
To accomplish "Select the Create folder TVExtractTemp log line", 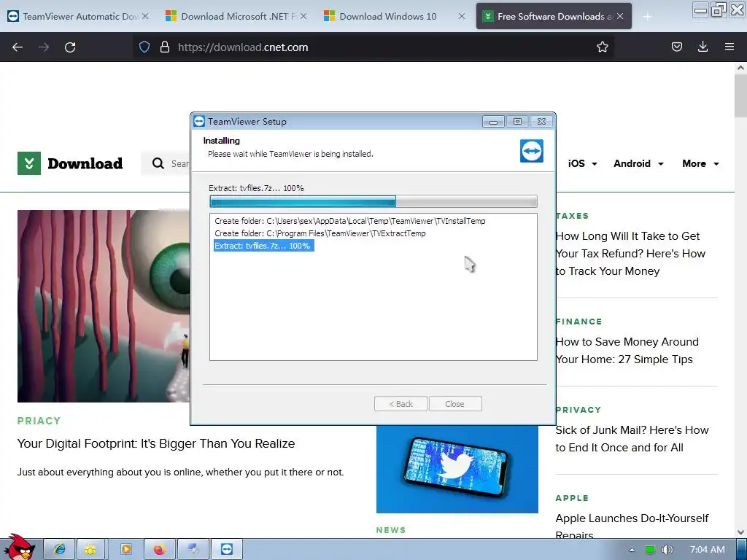I will point(320,233).
